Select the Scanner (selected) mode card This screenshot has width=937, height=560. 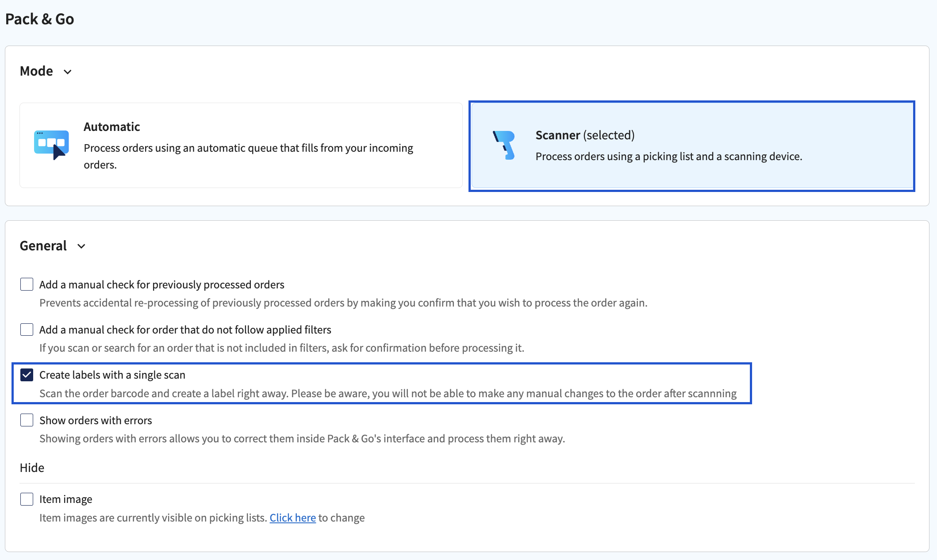coord(692,146)
